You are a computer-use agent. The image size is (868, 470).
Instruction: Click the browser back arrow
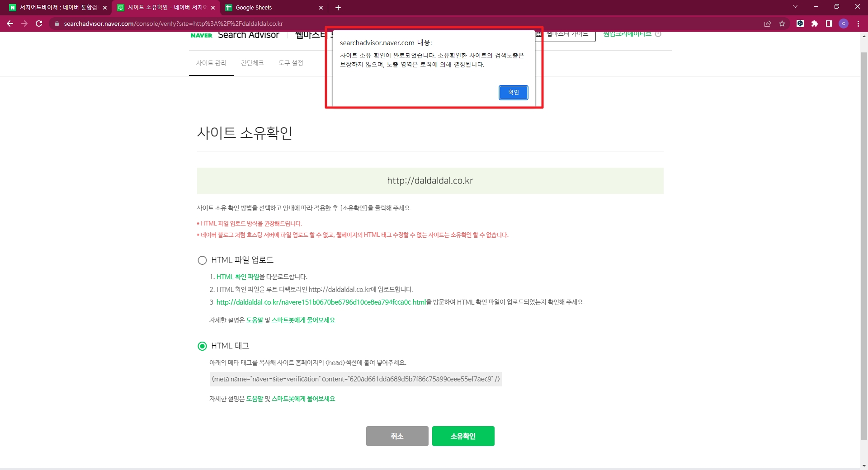click(10, 23)
